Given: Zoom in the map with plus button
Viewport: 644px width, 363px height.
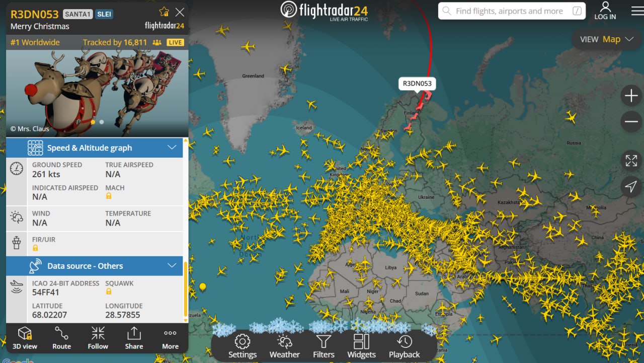Looking at the screenshot, I should pos(631,96).
